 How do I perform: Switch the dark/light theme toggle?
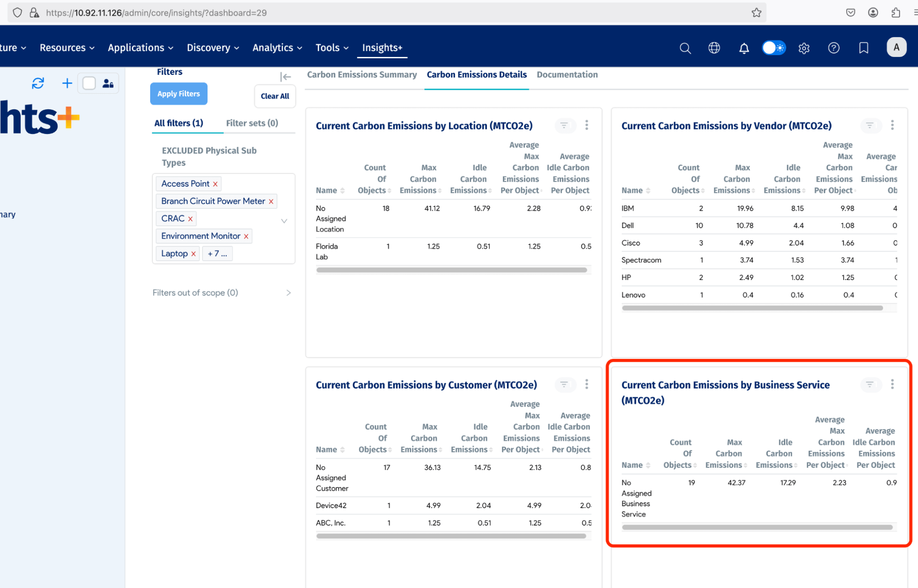pyautogui.click(x=773, y=47)
